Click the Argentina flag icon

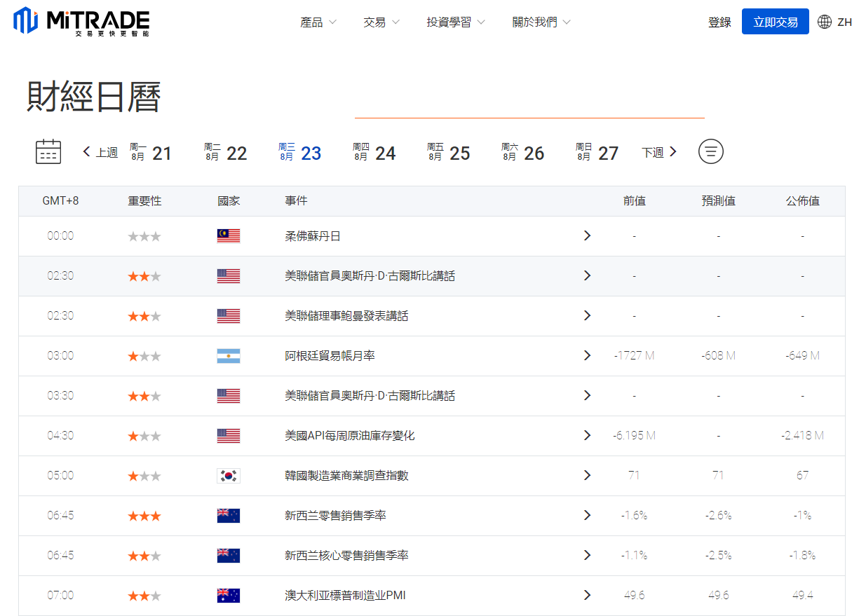[x=229, y=356]
